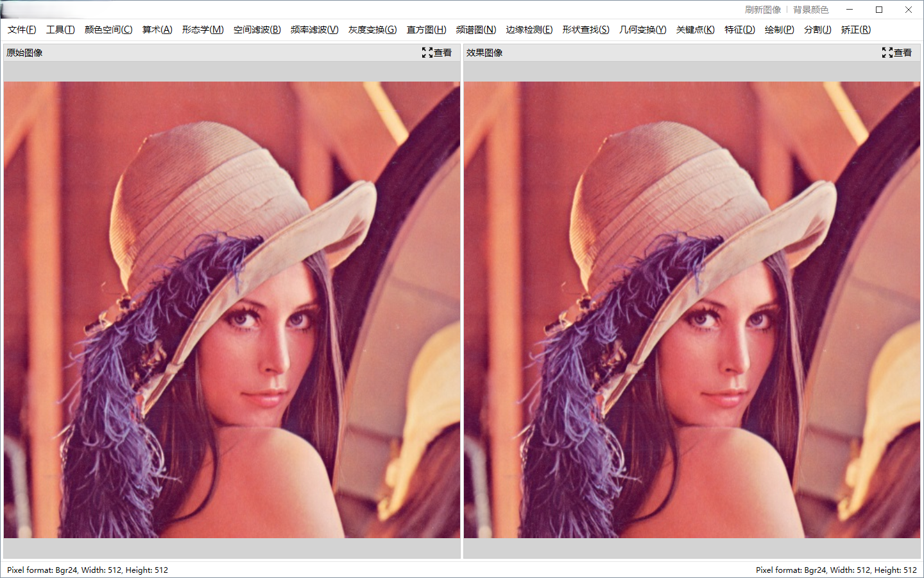This screenshot has width=924, height=578.
Task: Open the 直方图(H) menu
Action: pos(427,30)
